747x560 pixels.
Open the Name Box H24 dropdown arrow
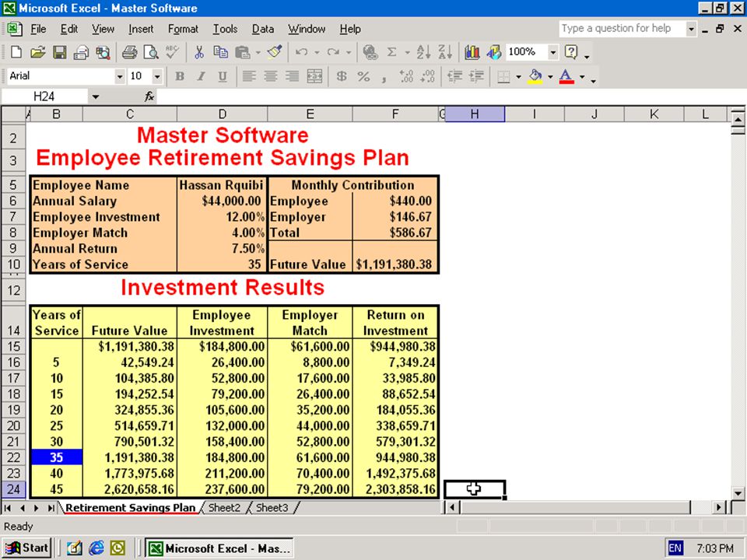tap(96, 97)
